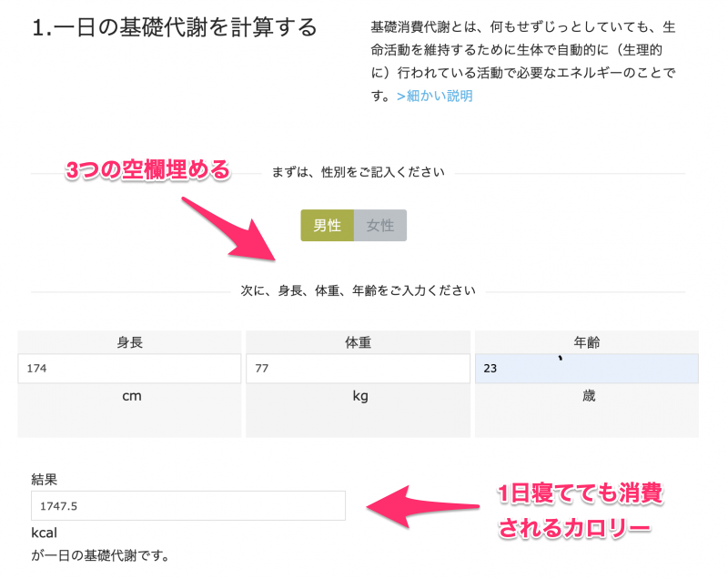The height and width of the screenshot is (579, 728).
Task: Click the 身長 column label
Action: (x=129, y=342)
